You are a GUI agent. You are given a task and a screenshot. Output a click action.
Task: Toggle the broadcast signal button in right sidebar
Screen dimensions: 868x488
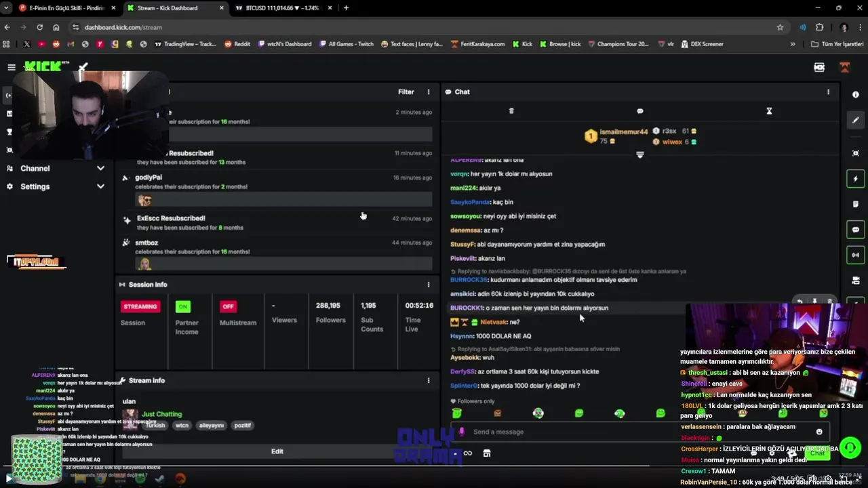pyautogui.click(x=856, y=255)
